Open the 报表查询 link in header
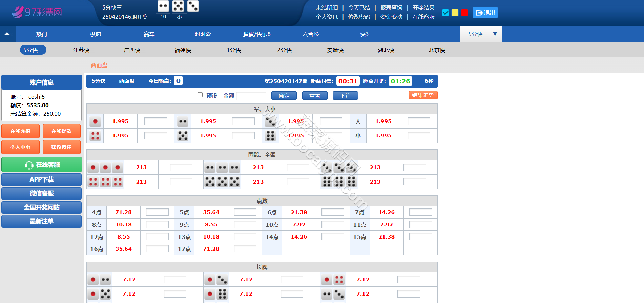The height and width of the screenshot is (303, 644). point(391,7)
